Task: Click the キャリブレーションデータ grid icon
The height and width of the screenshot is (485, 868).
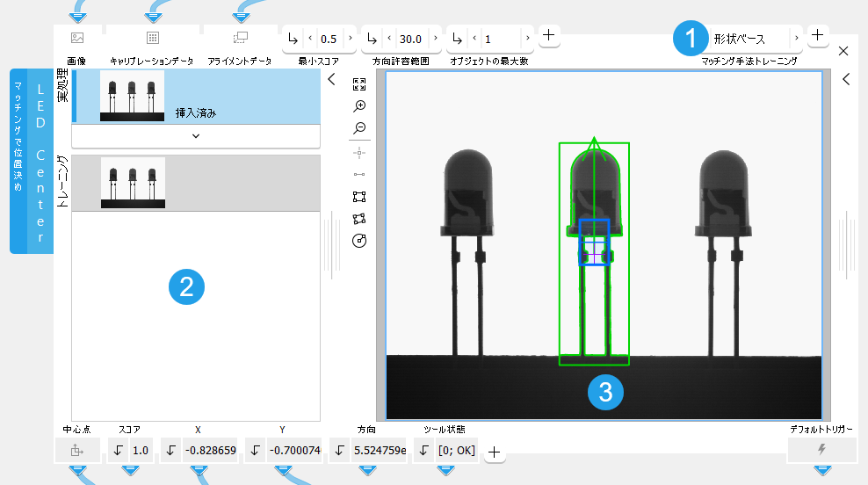Action: [x=152, y=38]
